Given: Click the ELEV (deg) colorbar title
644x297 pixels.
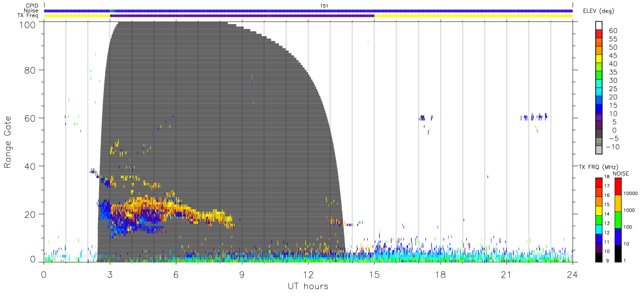Looking at the screenshot, I should point(598,10).
